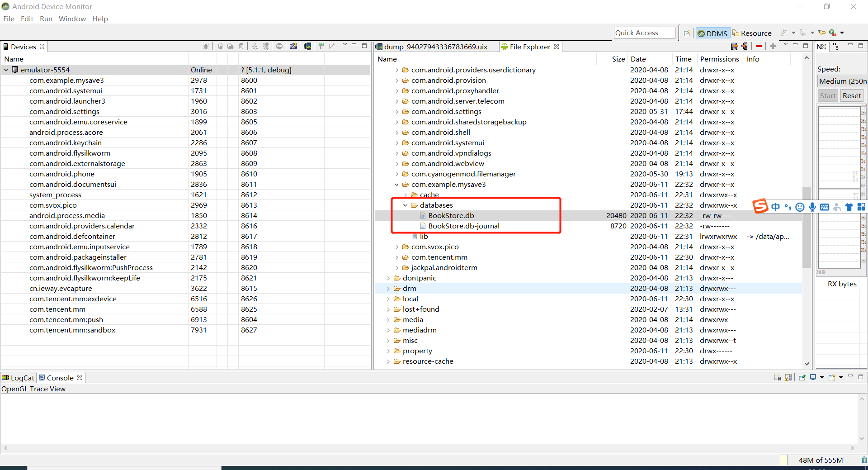
Task: Open the Edit menu
Action: pyautogui.click(x=27, y=19)
